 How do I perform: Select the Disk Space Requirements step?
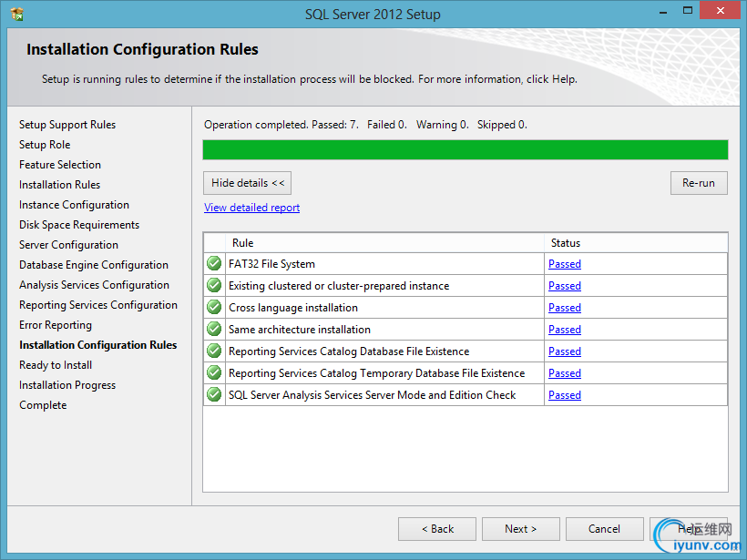tap(79, 225)
